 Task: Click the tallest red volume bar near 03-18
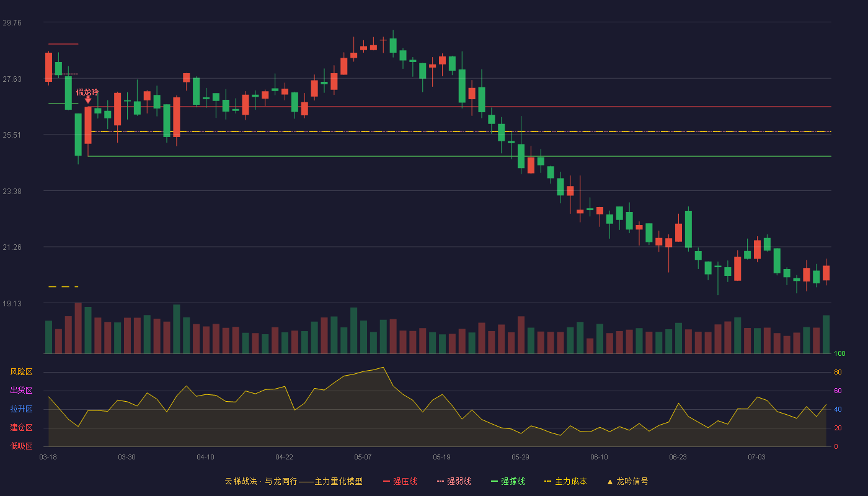tap(78, 328)
